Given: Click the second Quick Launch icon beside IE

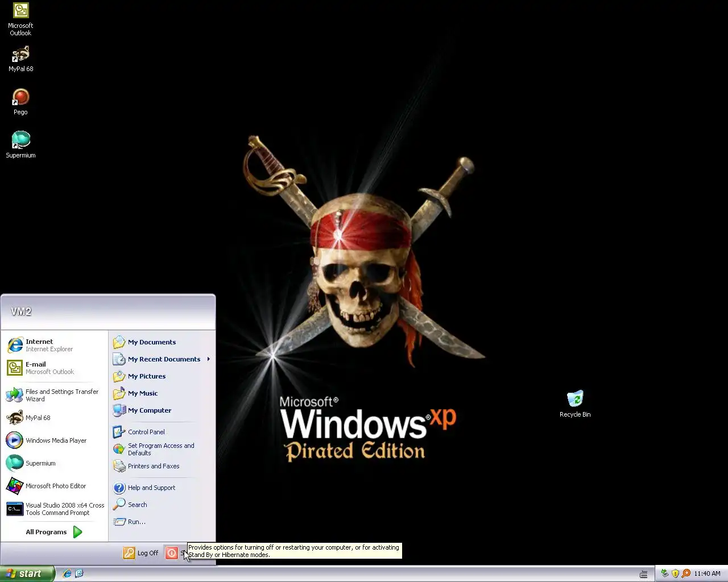Looking at the screenshot, I should click(80, 573).
